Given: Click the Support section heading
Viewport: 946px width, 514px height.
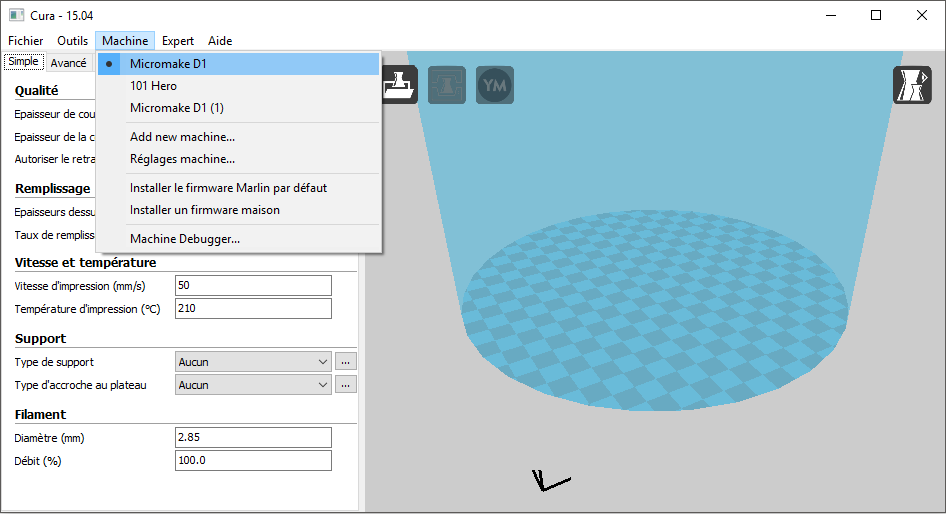Looking at the screenshot, I should pyautogui.click(x=40, y=338).
